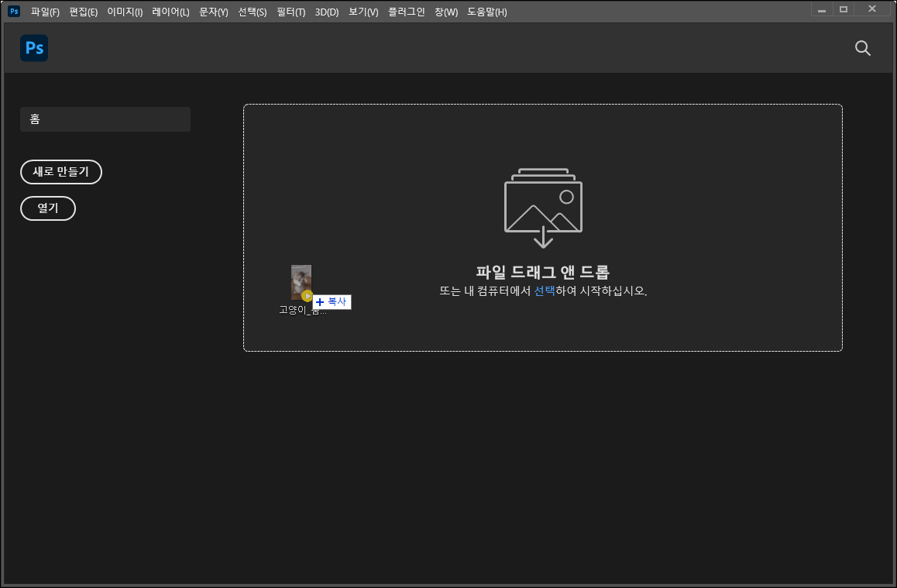Screen dimensions: 897x588
Task: Open the 파일(F) menu
Action: point(44,12)
